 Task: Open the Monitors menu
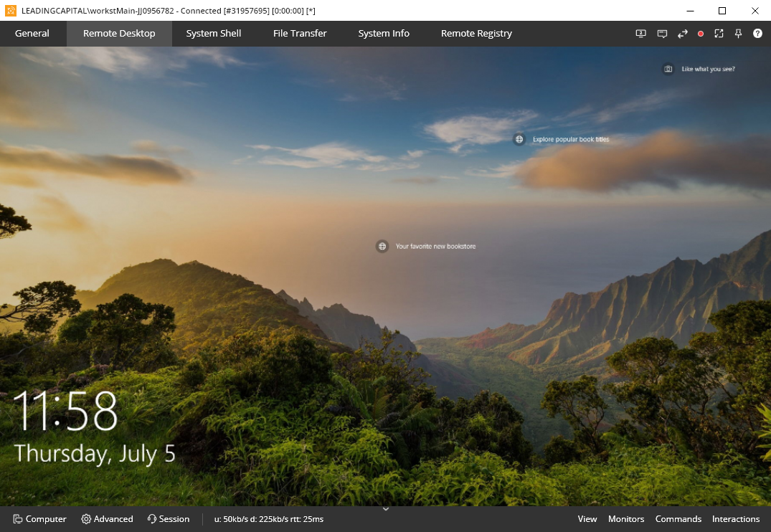[x=626, y=518]
